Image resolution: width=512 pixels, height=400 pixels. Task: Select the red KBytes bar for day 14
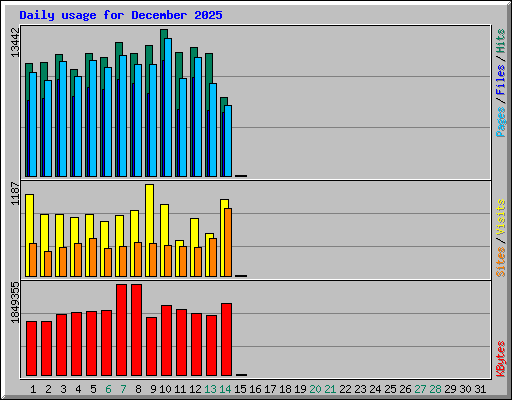pyautogui.click(x=227, y=339)
